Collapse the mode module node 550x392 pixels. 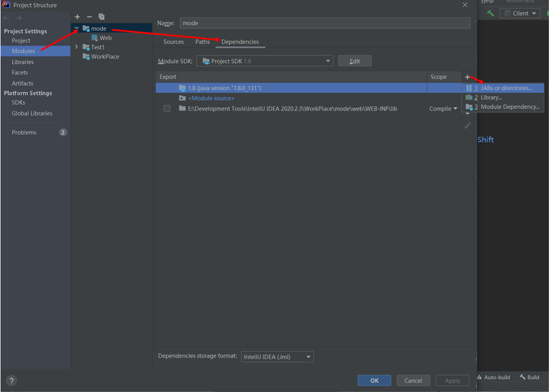point(77,28)
